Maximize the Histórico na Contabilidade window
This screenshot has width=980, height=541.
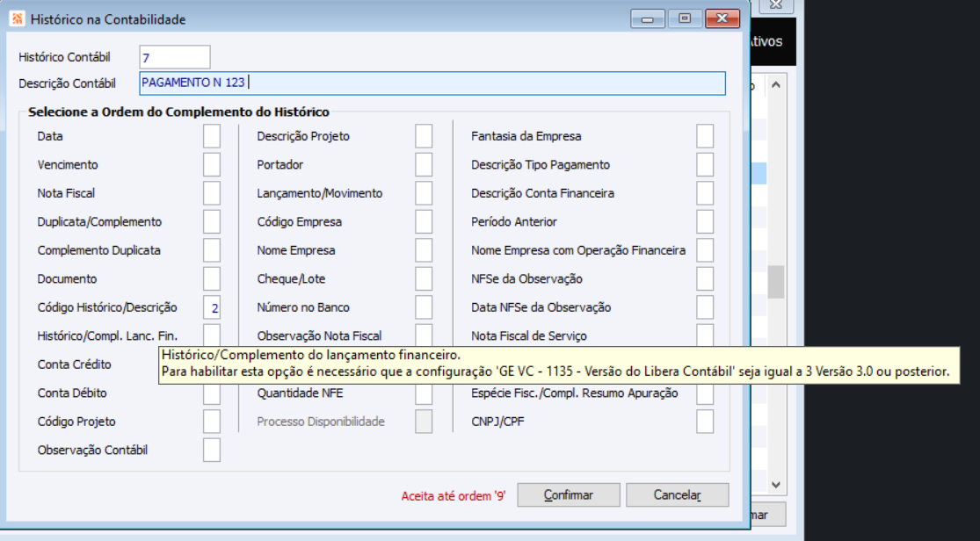tap(685, 18)
